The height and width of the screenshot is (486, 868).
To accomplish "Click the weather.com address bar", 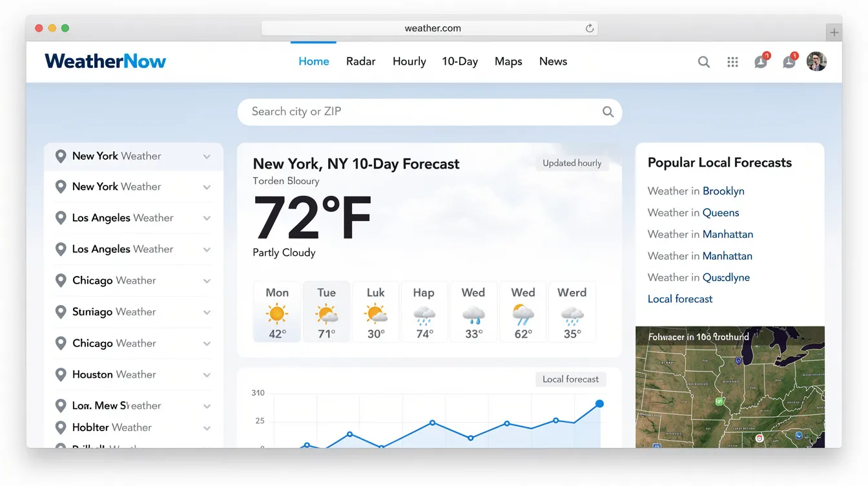I will [429, 28].
